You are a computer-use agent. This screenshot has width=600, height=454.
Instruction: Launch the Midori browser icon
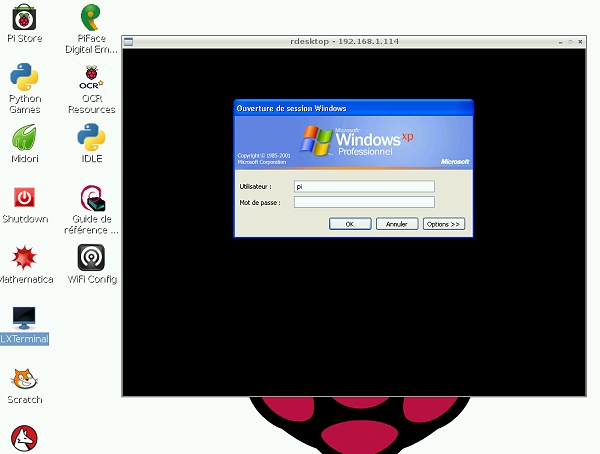click(24, 137)
